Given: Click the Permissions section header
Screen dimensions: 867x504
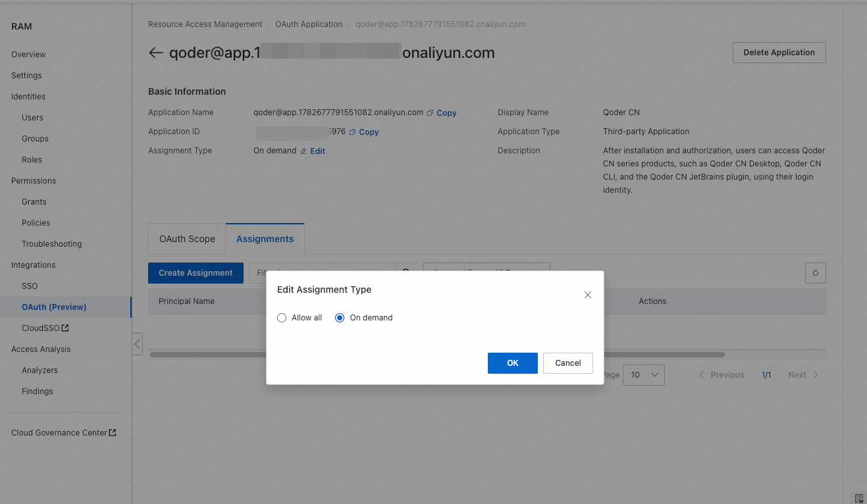Looking at the screenshot, I should click(x=34, y=181).
